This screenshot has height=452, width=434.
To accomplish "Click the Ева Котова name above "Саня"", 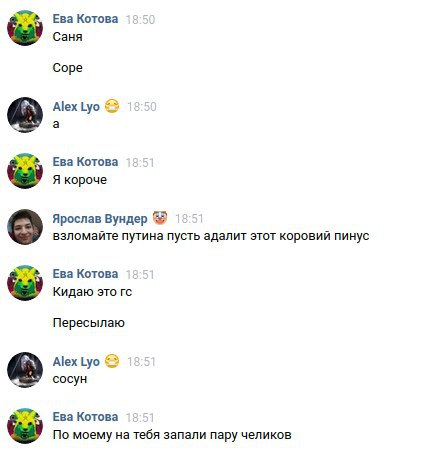I will pyautogui.click(x=85, y=19).
